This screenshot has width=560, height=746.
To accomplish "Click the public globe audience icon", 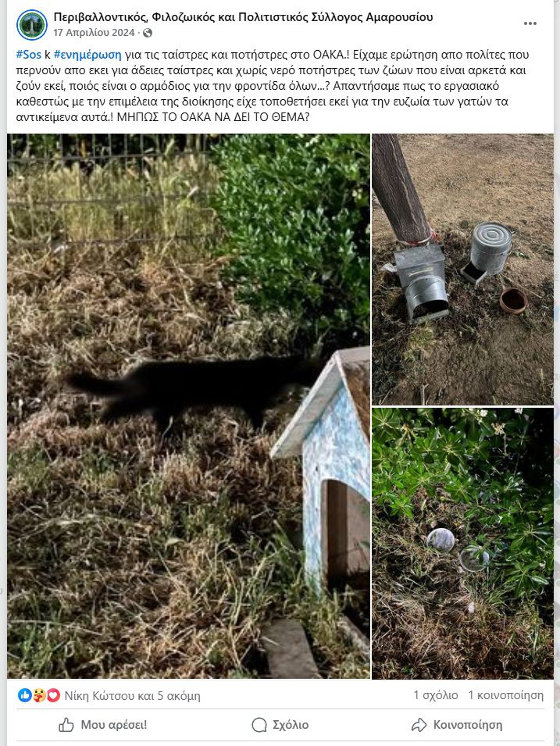I will [148, 33].
